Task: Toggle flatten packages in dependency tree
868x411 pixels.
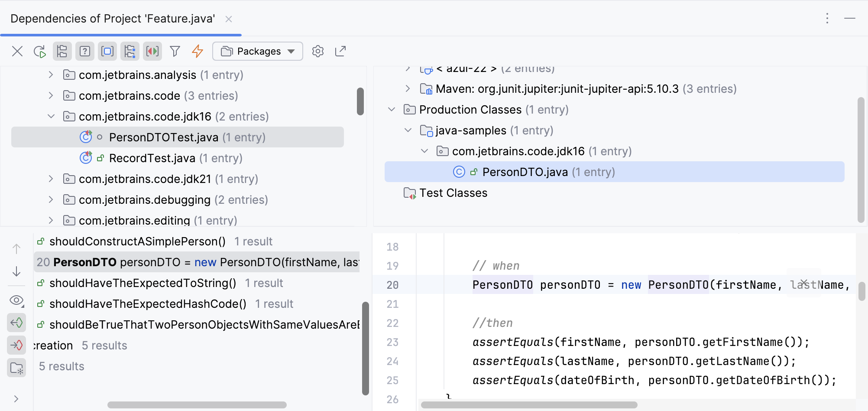Action: point(62,51)
